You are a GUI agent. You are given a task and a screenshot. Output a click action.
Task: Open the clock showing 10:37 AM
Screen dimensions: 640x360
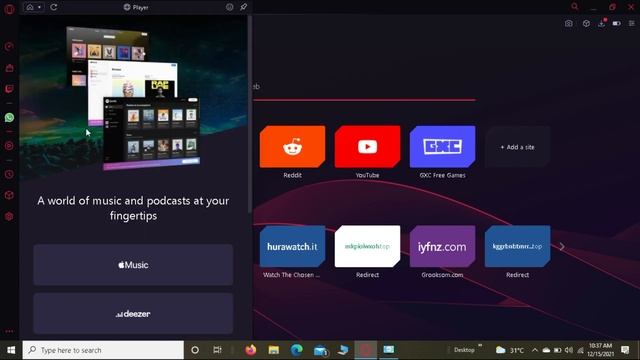tap(600, 350)
